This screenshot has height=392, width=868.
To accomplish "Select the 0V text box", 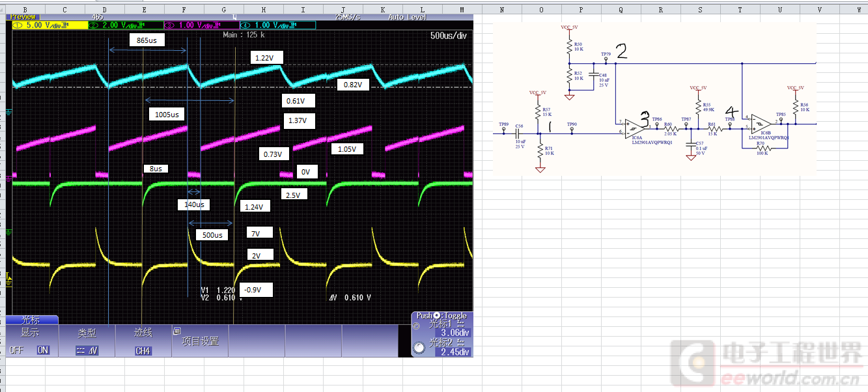I will (307, 173).
